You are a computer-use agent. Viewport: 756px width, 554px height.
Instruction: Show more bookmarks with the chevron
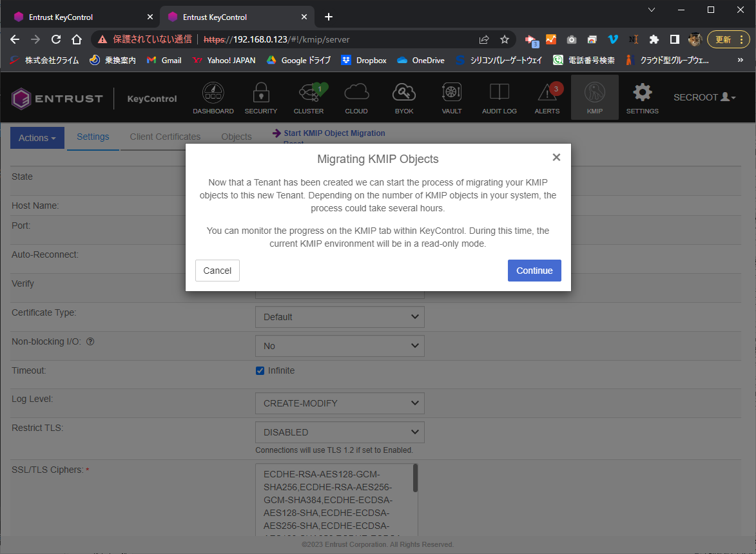tap(740, 60)
